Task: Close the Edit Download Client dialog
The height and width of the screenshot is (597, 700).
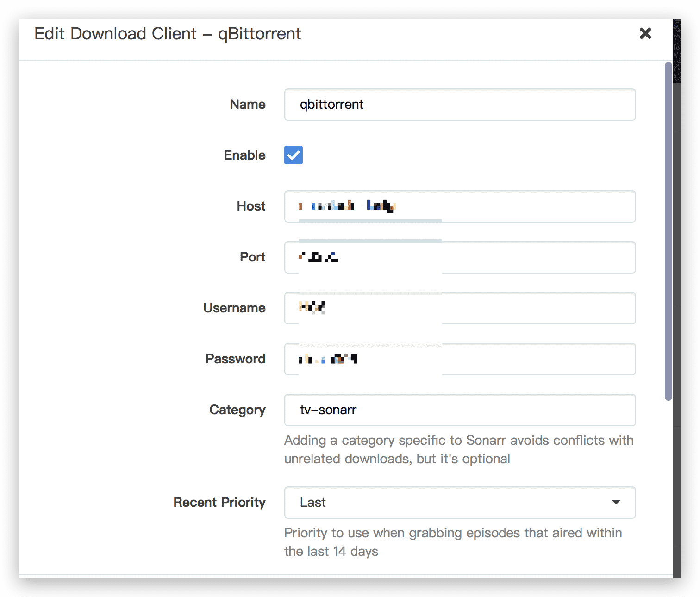Action: [x=645, y=33]
